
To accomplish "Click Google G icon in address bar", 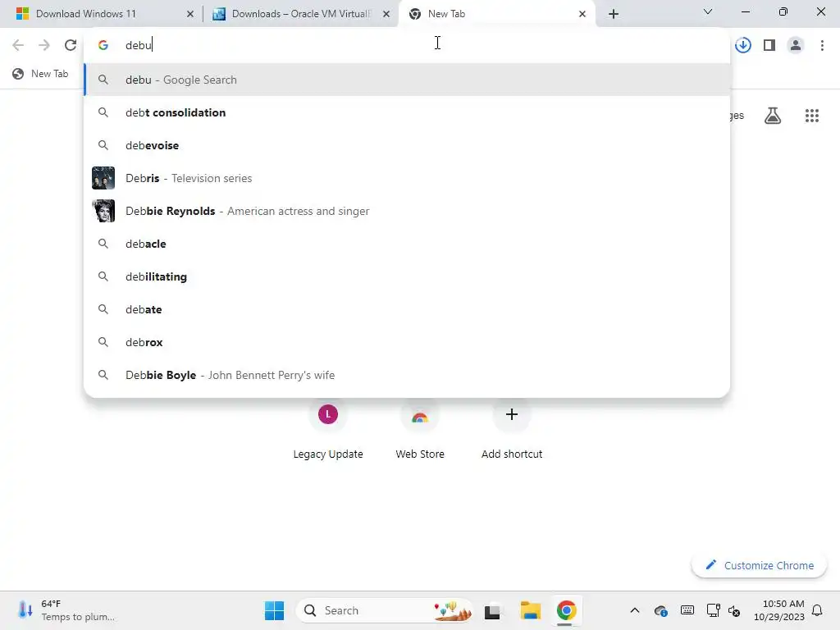I will click(103, 45).
